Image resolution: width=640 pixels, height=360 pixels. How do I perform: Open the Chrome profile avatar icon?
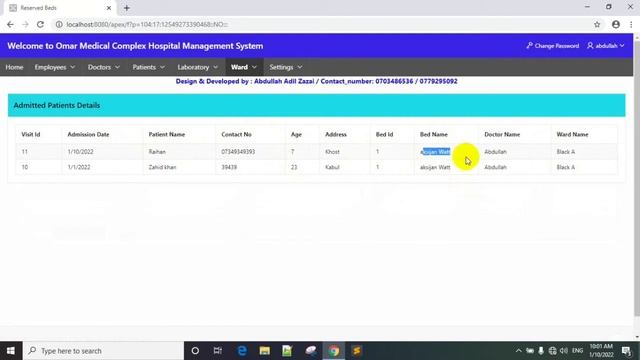tap(616, 24)
